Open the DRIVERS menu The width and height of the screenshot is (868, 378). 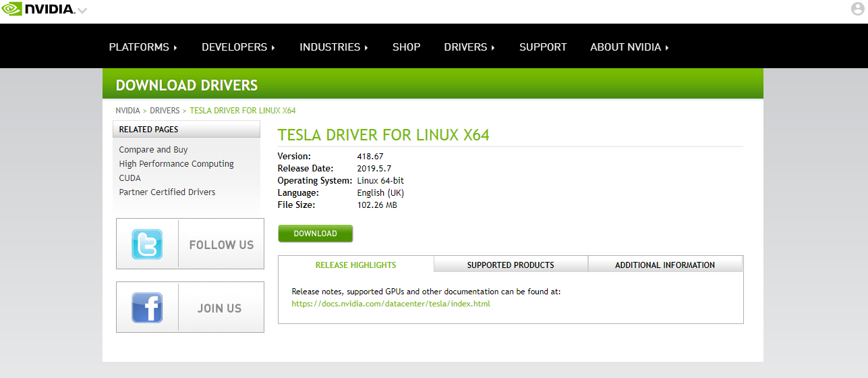point(469,47)
